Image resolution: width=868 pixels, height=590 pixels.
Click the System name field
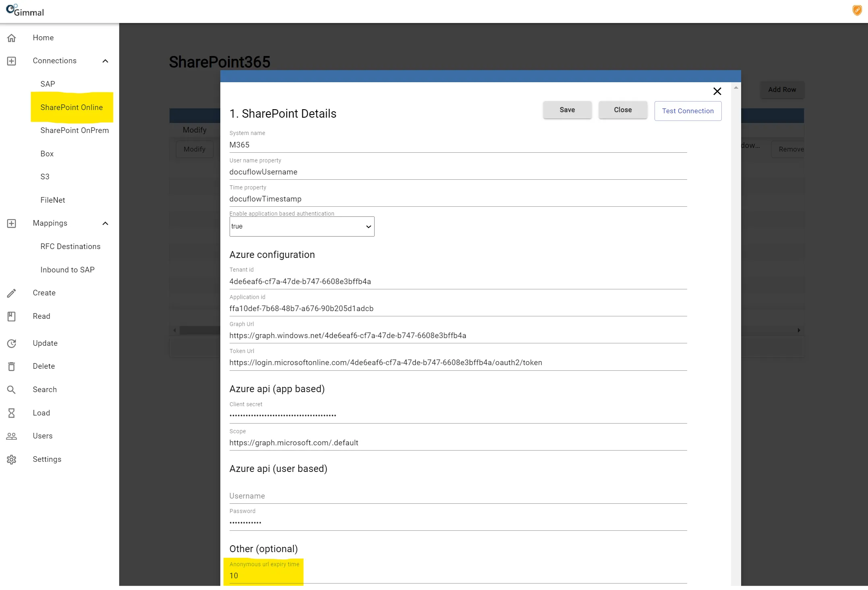coord(458,145)
